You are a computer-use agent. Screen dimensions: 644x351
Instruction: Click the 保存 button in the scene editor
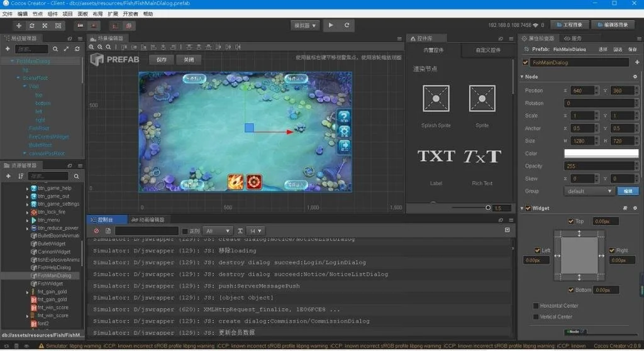pyautogui.click(x=162, y=60)
